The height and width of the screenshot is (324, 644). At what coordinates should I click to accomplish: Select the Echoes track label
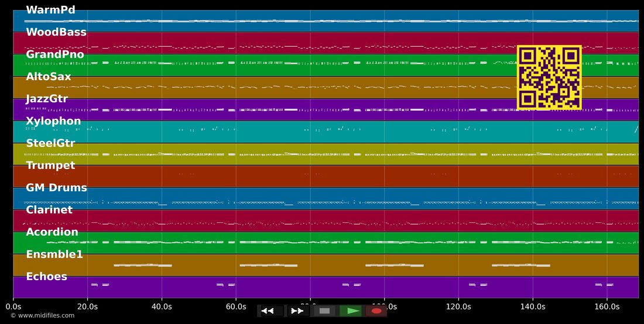[46, 277]
